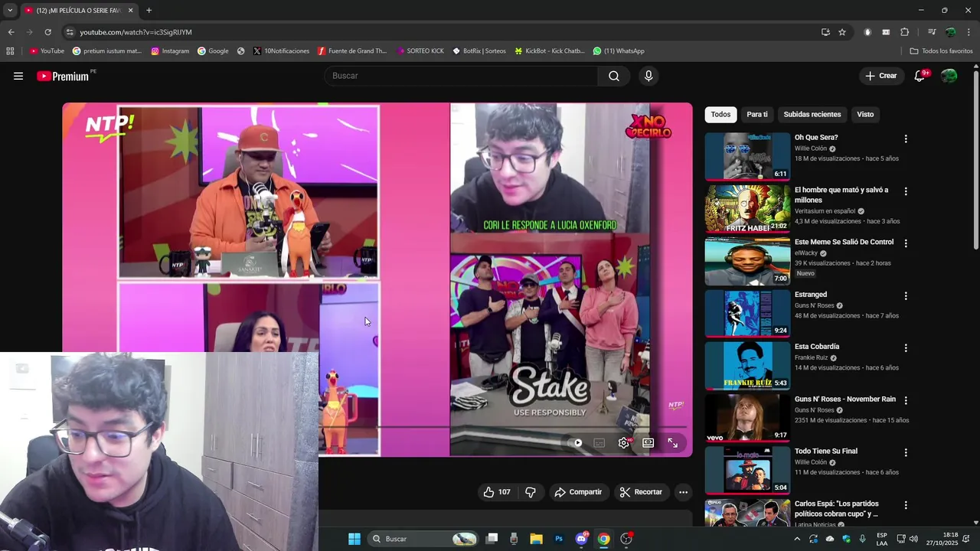This screenshot has height=551, width=980.
Task: Click the Compartir share button
Action: click(x=578, y=492)
